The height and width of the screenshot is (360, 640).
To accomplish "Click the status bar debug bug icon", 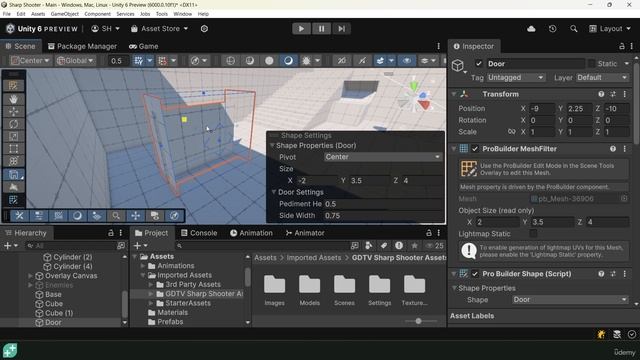I will point(601,334).
